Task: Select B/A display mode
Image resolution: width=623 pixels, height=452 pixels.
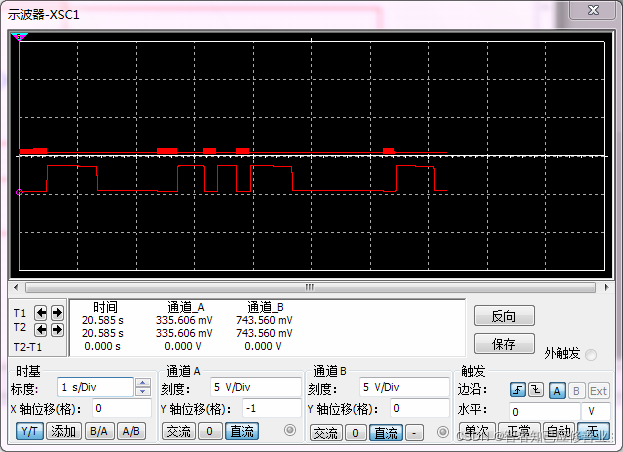Action: pos(99,431)
